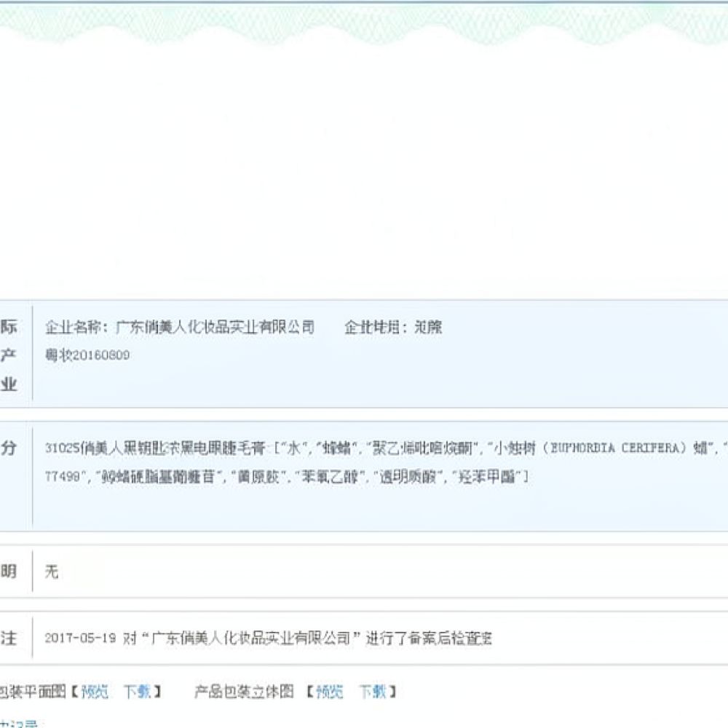The height and width of the screenshot is (728, 728).
Task: Download the product packaging 3D image (产品包装立体图 下载)
Action: [x=373, y=692]
